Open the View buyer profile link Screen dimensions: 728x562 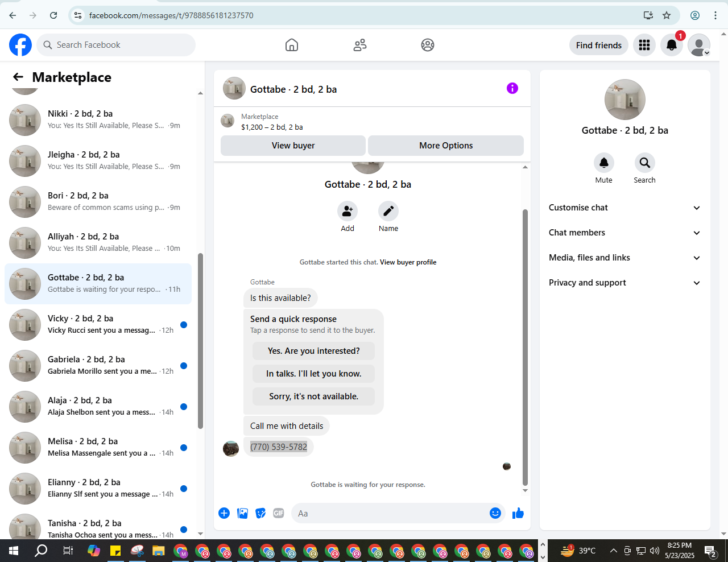[x=408, y=262]
